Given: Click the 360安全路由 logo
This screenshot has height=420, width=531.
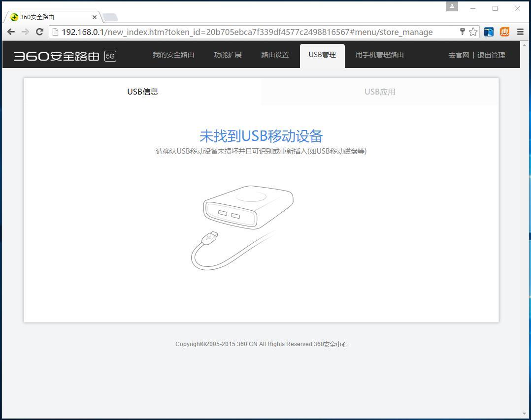Looking at the screenshot, I should pyautogui.click(x=58, y=55).
